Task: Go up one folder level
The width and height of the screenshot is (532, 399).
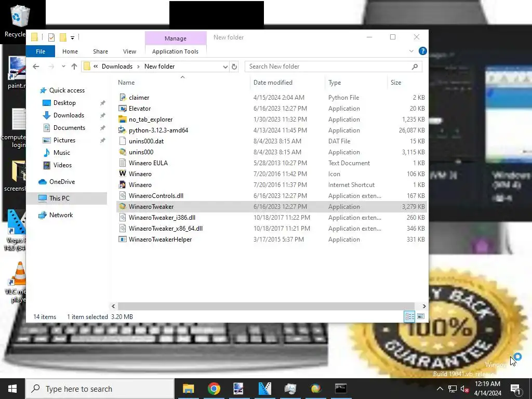Action: 74,66
